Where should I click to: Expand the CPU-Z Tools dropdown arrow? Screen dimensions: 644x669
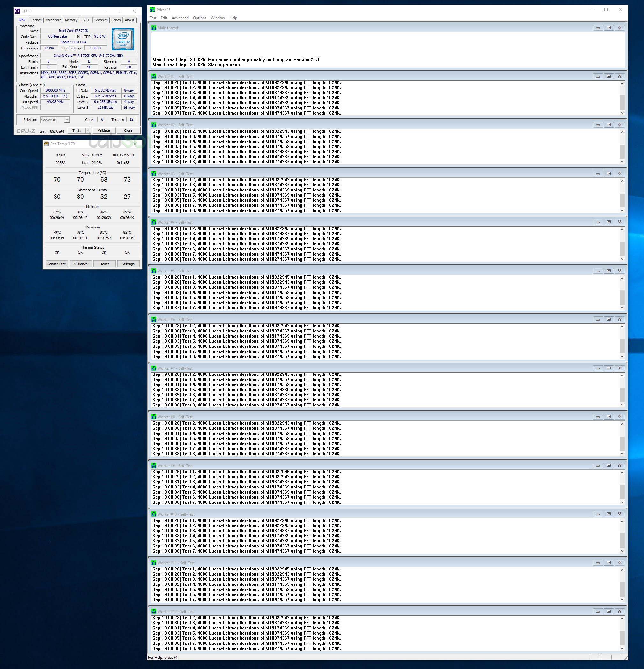[88, 130]
